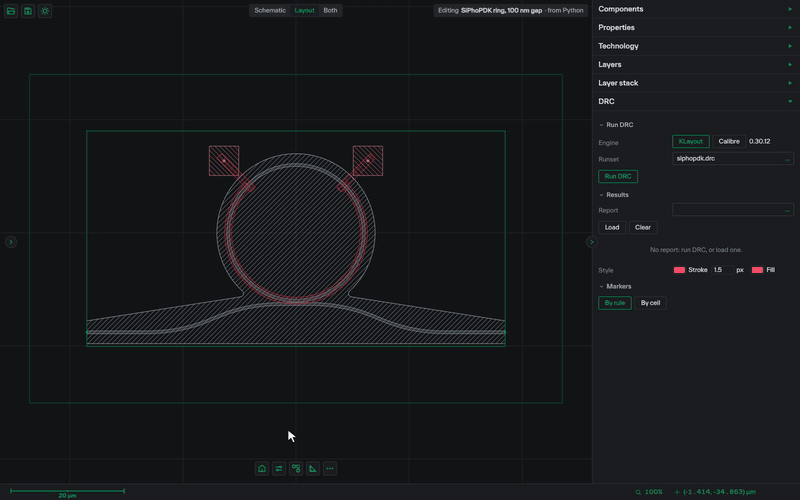Expand the Properties section
This screenshot has width=800, height=500.
coord(696,28)
